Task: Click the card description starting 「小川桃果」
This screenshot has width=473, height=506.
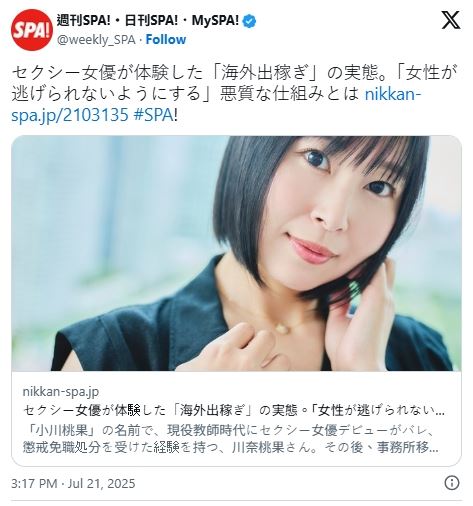Action: (x=228, y=431)
